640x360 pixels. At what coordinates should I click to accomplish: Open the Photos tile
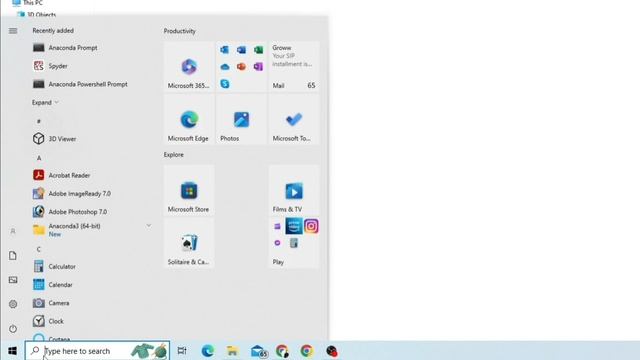tap(241, 119)
